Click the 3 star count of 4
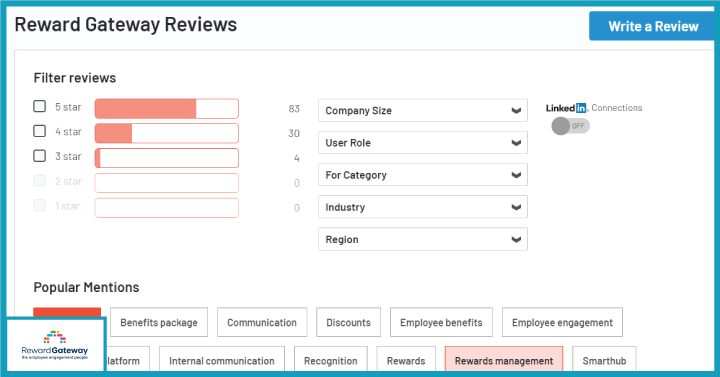 (297, 158)
